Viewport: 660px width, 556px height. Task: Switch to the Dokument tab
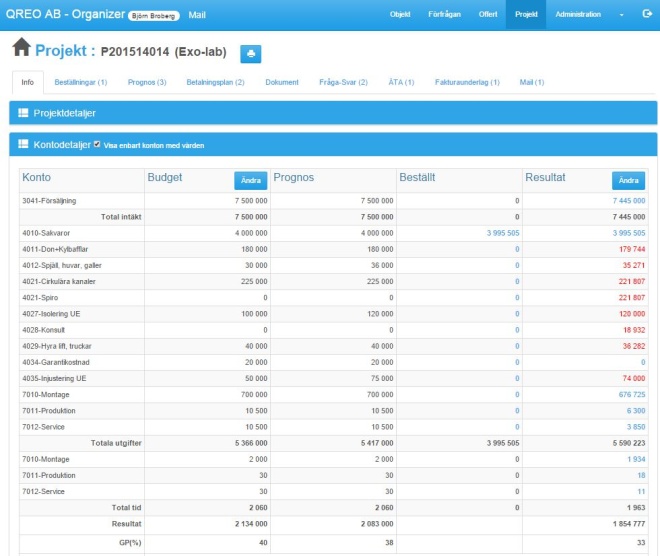coord(282,82)
